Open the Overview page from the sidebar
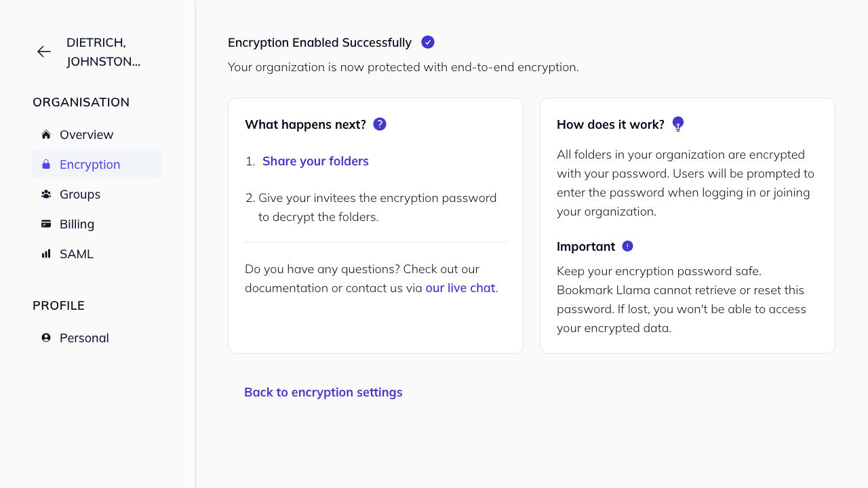The image size is (868, 488). [87, 134]
